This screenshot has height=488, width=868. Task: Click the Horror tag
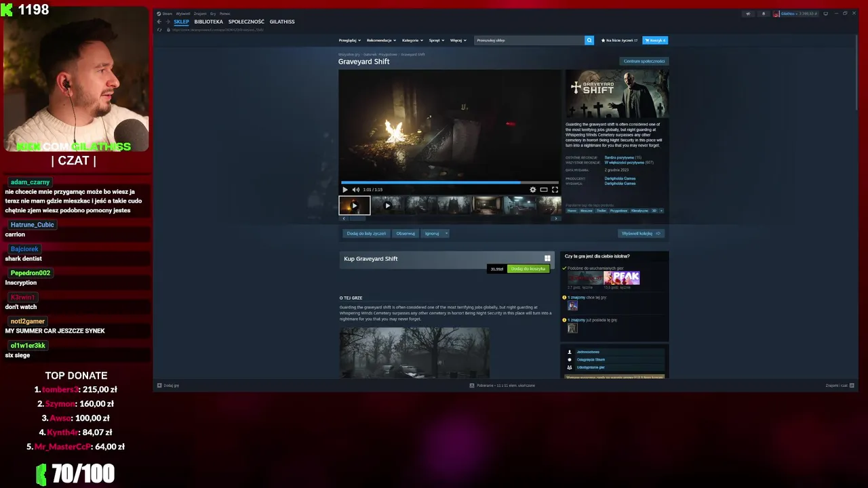(572, 211)
